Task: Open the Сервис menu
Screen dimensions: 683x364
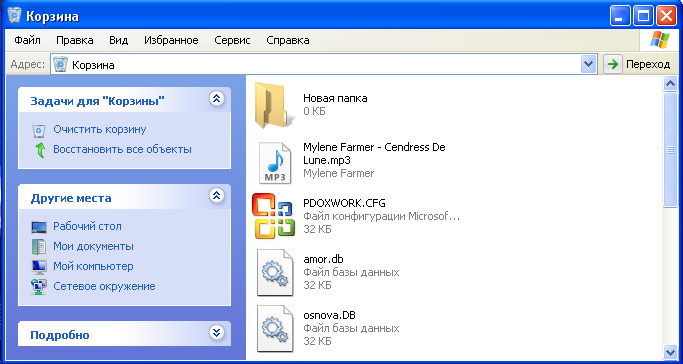Action: point(232,40)
